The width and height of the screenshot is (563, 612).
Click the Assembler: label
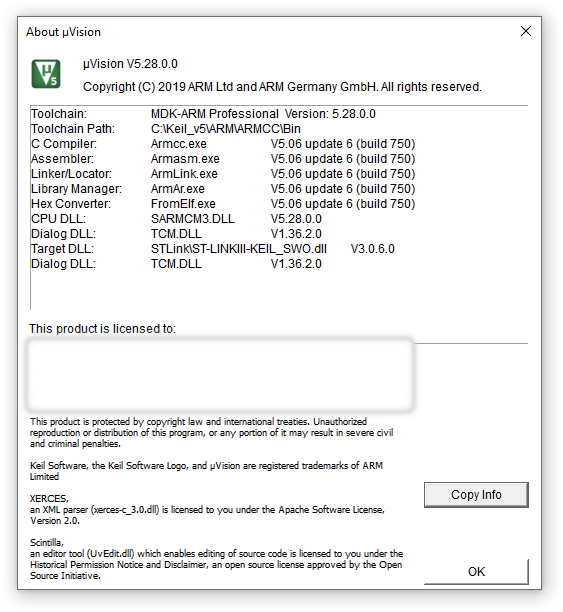pyautogui.click(x=62, y=159)
